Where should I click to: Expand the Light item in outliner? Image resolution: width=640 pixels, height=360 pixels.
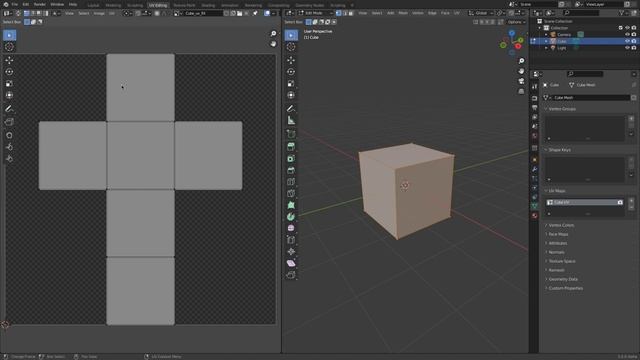(x=546, y=48)
